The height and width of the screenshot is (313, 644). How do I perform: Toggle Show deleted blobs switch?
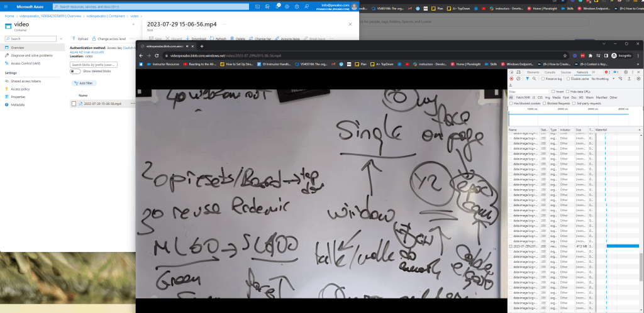tap(75, 72)
